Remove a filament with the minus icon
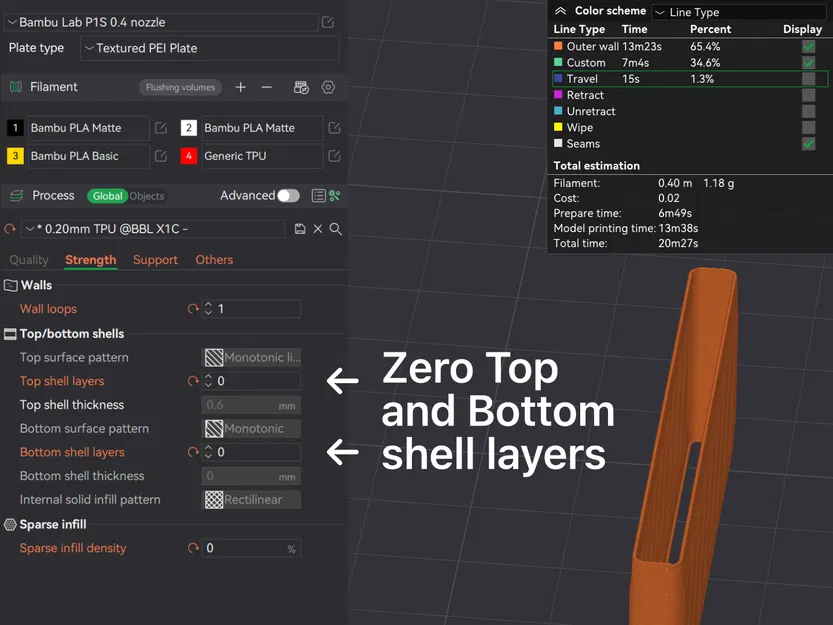This screenshot has height=625, width=833. [x=267, y=87]
